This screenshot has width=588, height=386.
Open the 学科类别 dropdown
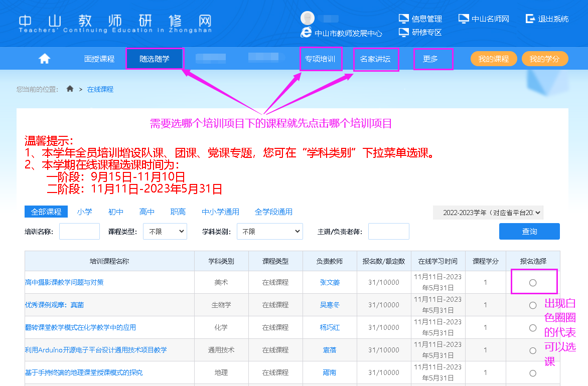click(269, 232)
